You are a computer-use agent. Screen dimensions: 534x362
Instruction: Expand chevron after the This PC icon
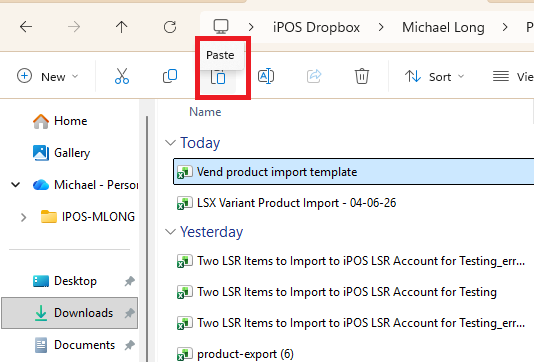[251, 27]
